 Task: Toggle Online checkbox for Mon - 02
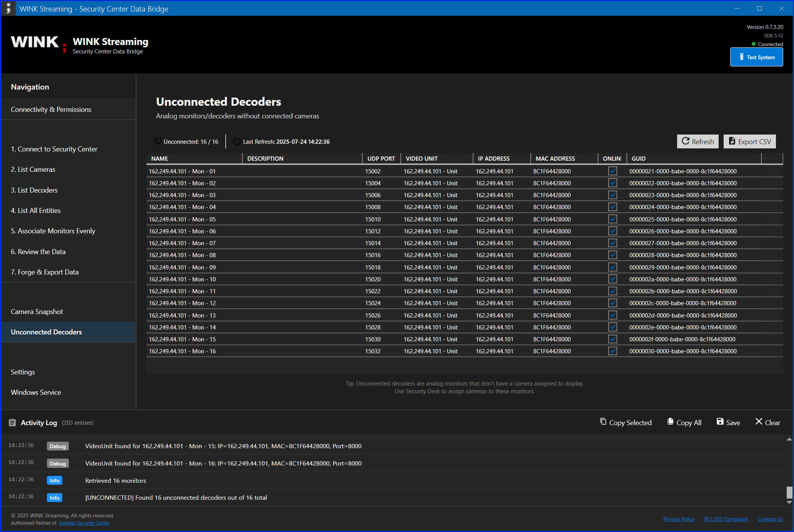point(613,183)
